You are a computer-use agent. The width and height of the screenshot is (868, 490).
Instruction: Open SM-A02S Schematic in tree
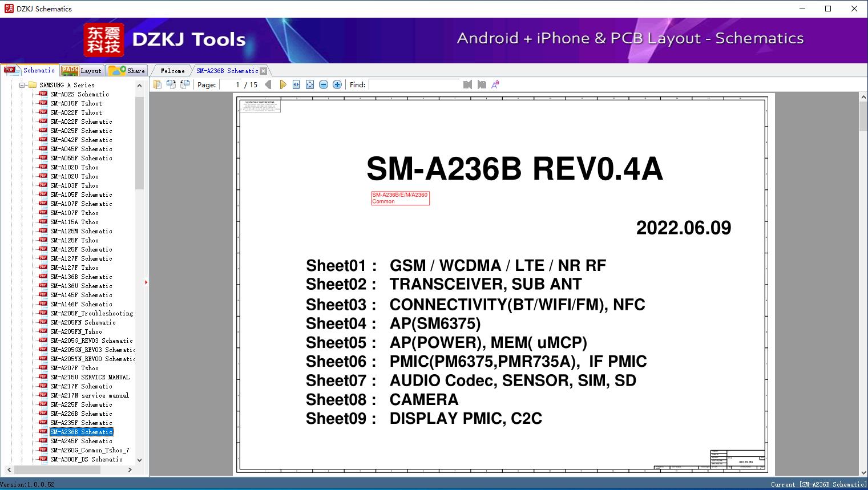pos(79,94)
